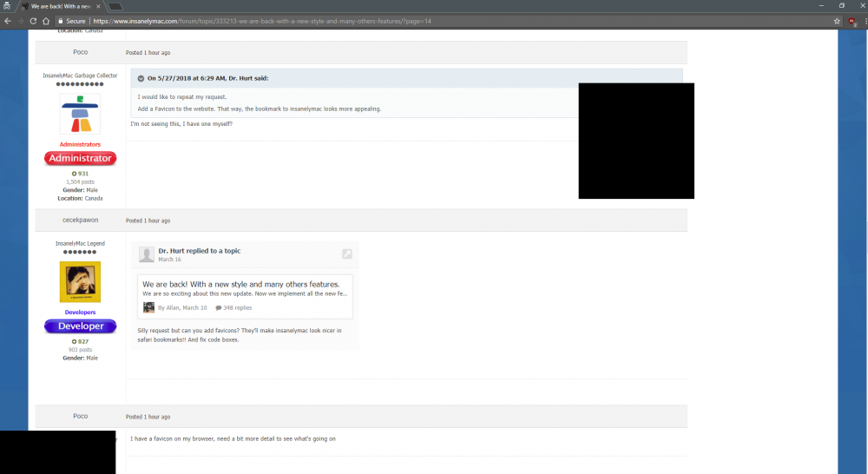This screenshot has height=474, width=868.
Task: Click the '903 posts' count
Action: (80, 349)
